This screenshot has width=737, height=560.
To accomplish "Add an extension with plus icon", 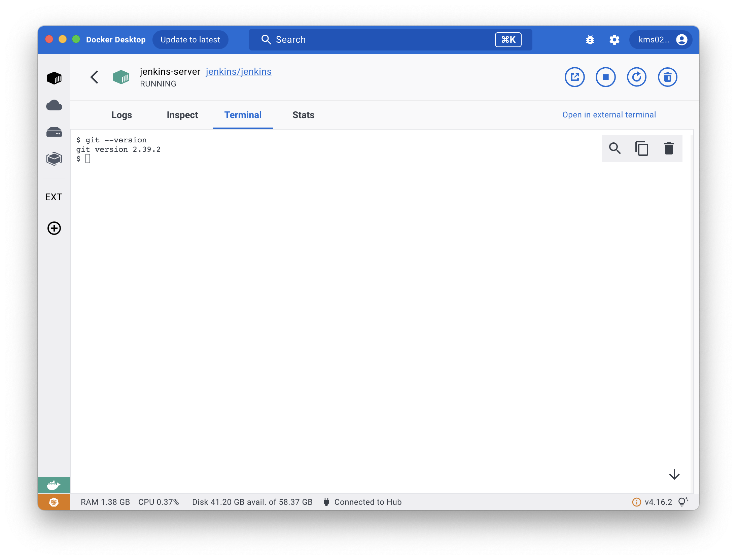I will click(x=54, y=228).
